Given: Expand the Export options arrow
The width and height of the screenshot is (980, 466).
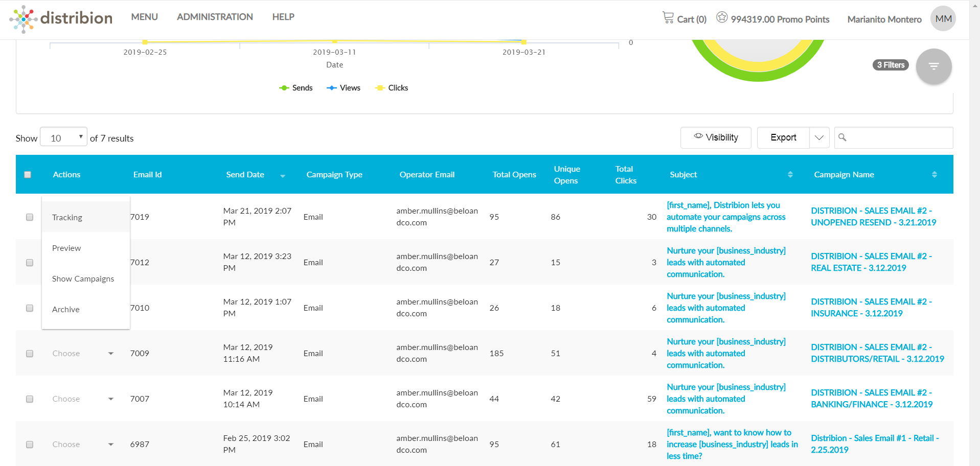Looking at the screenshot, I should (819, 138).
